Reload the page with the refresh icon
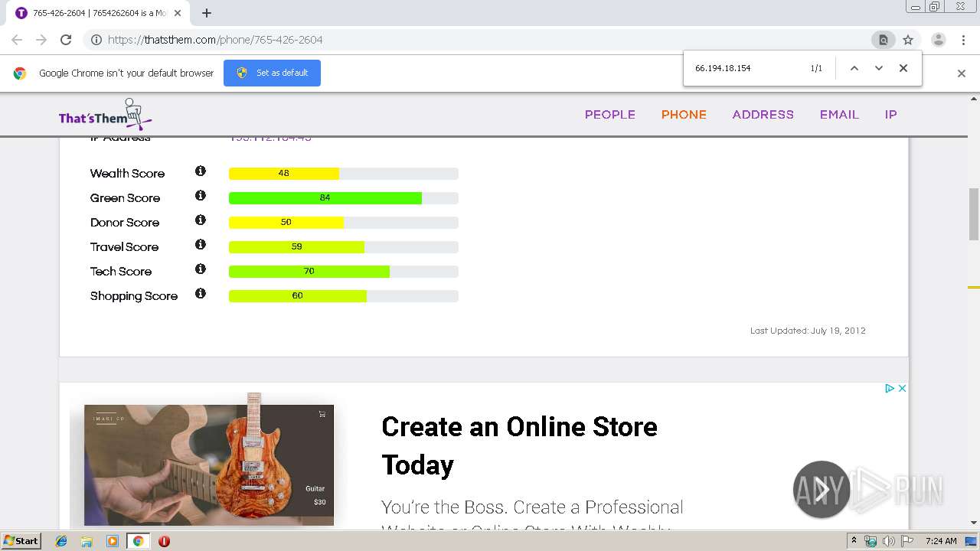 [x=66, y=40]
